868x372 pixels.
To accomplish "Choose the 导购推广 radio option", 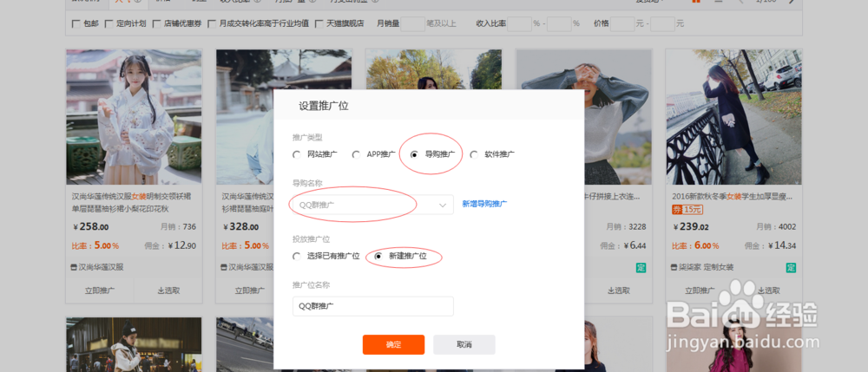I will pos(414,154).
